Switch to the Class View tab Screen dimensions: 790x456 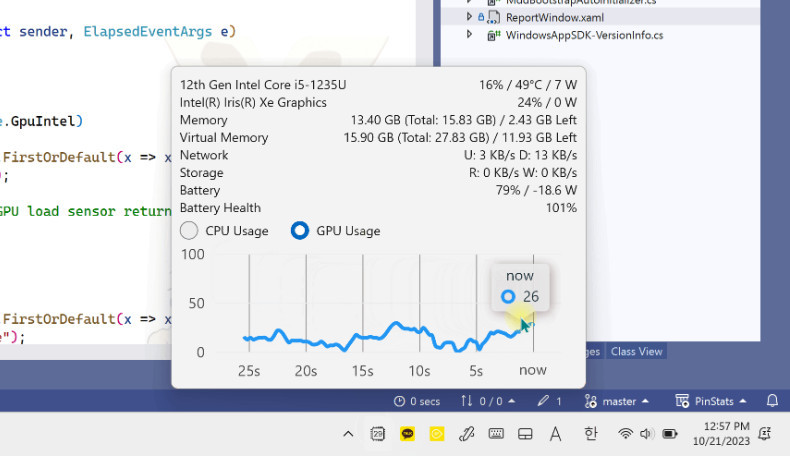[636, 352]
